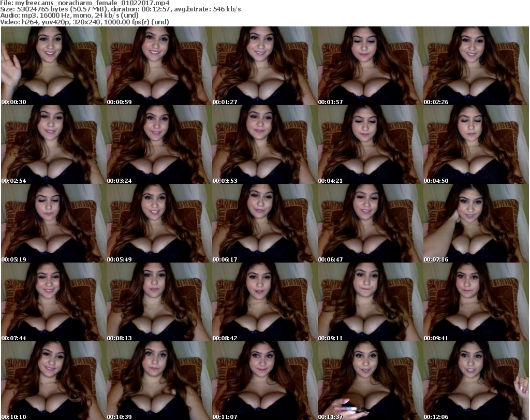Select the frame stamped 00:00:59
The height and width of the screenshot is (420, 530).
pyautogui.click(x=159, y=66)
